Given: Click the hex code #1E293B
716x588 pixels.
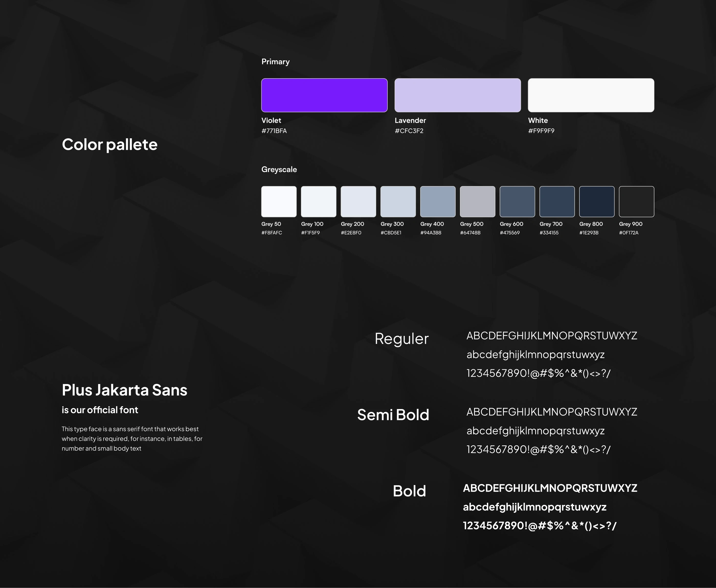Looking at the screenshot, I should [589, 233].
